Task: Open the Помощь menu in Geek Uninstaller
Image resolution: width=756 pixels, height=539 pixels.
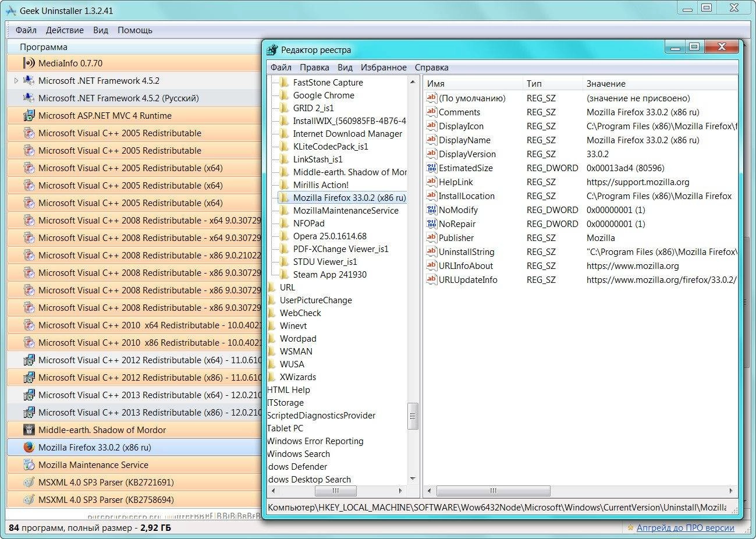Action: (x=135, y=30)
